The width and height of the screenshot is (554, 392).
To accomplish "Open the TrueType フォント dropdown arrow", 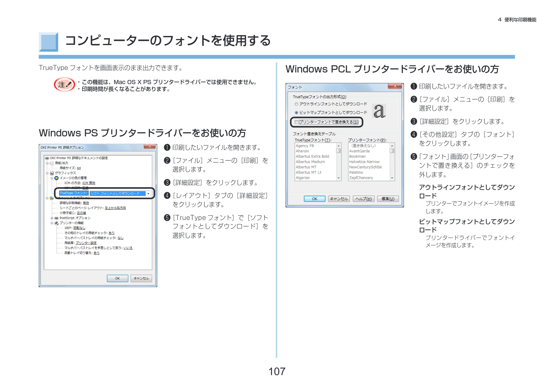I will tap(148, 193).
